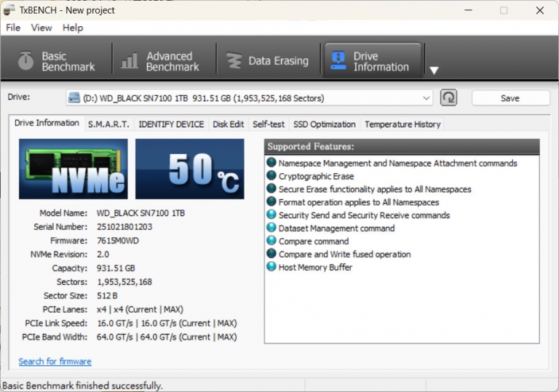Click the NVMe drive type image
Screen dimensions: 559x392
pos(74,169)
